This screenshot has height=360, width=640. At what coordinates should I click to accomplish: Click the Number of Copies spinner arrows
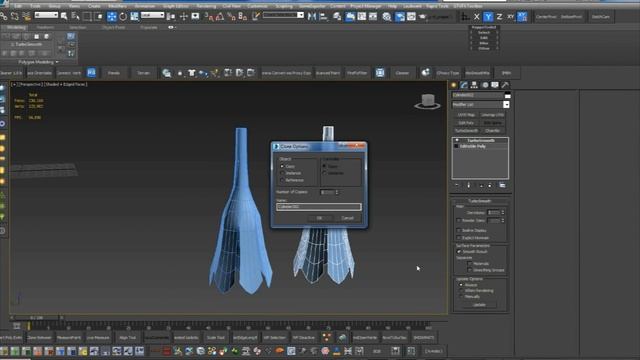coord(337,192)
